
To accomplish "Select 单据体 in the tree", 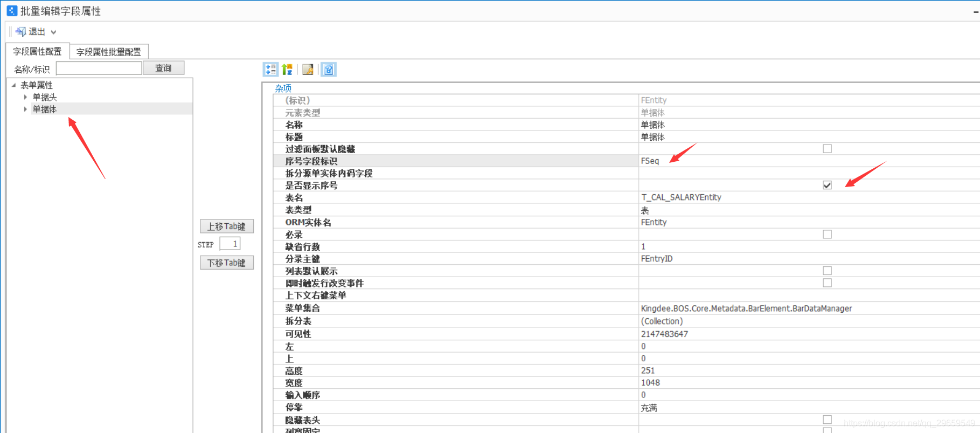I will point(45,109).
